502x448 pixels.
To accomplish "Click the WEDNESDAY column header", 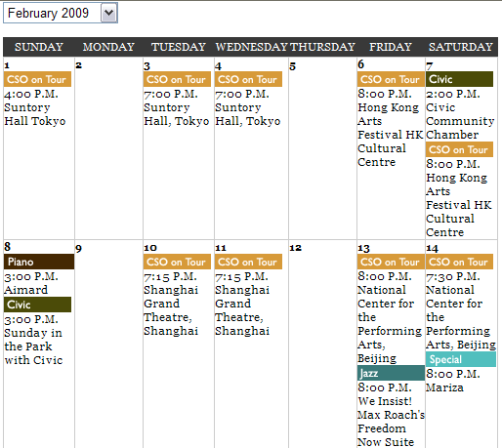I will coord(251,47).
